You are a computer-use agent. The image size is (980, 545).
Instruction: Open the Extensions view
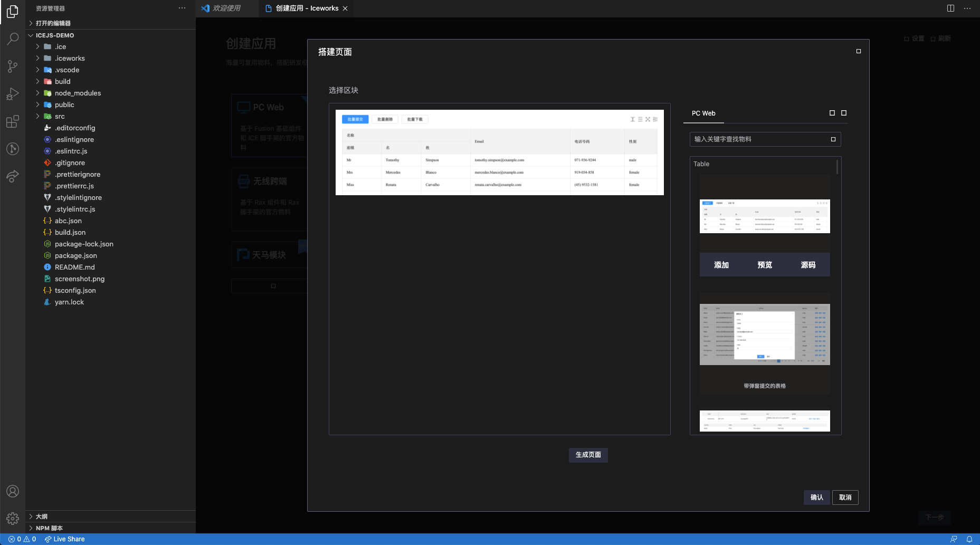pos(13,121)
